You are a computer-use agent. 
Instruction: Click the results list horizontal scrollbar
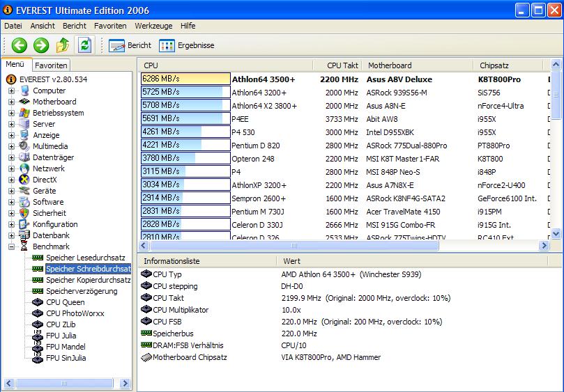[x=294, y=245]
